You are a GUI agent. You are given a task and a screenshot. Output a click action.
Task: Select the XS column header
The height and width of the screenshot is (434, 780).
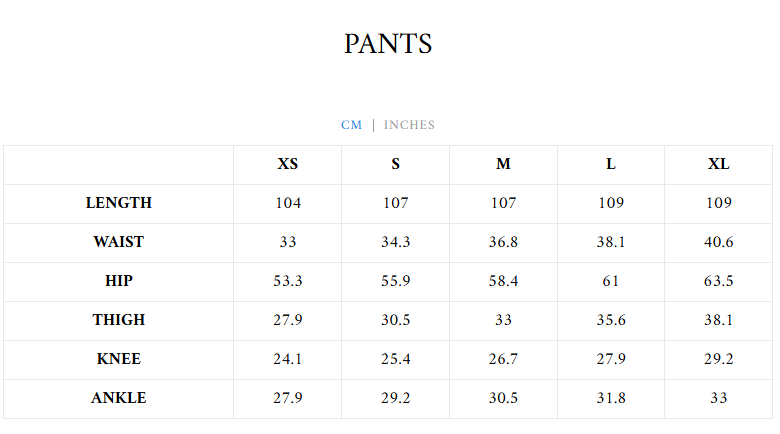click(288, 164)
